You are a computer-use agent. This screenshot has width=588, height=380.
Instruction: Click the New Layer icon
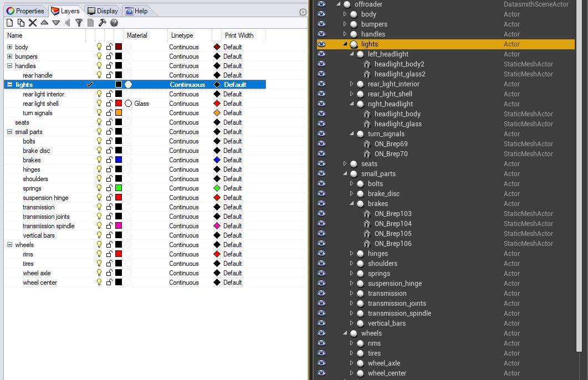(9, 23)
